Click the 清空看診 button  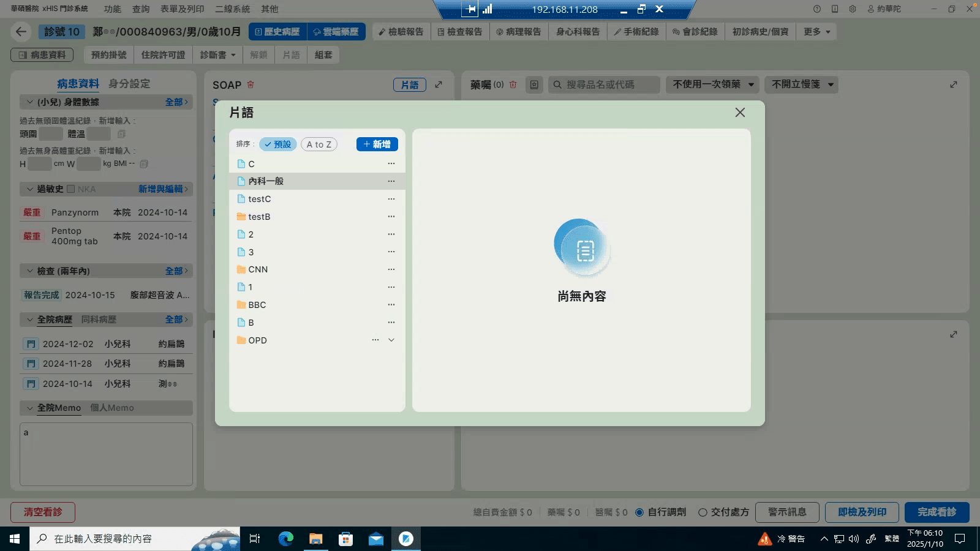(43, 512)
